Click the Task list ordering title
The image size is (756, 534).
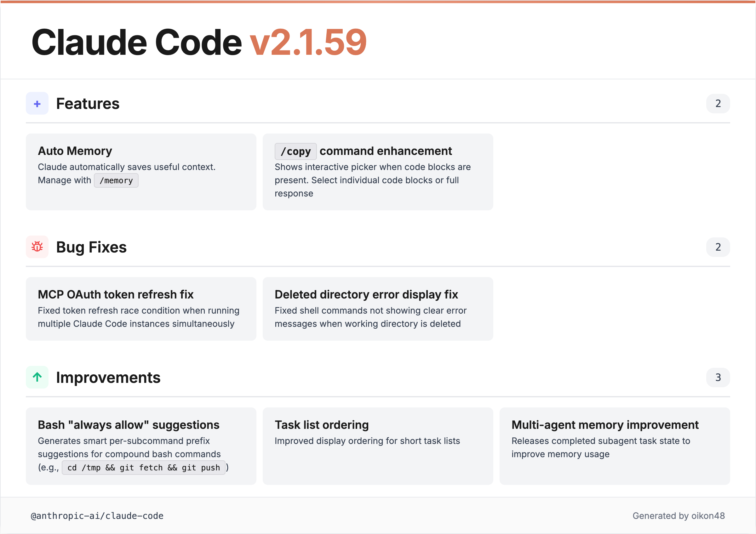pyautogui.click(x=322, y=425)
